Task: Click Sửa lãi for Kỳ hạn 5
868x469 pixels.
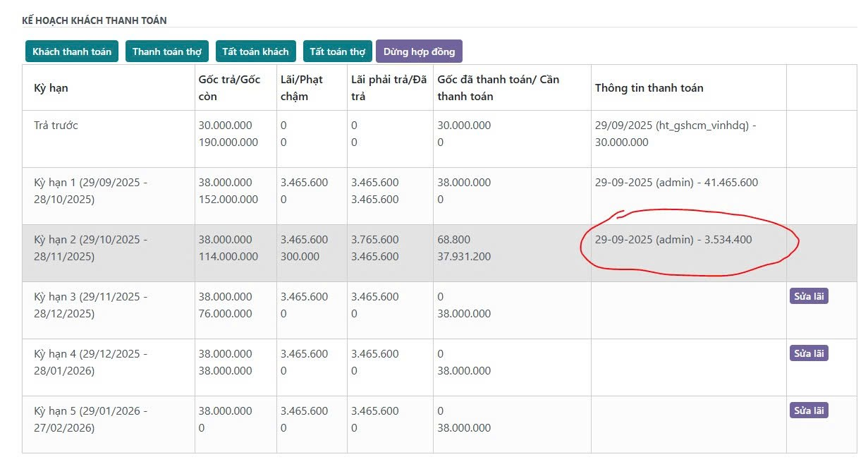Action: 808,410
